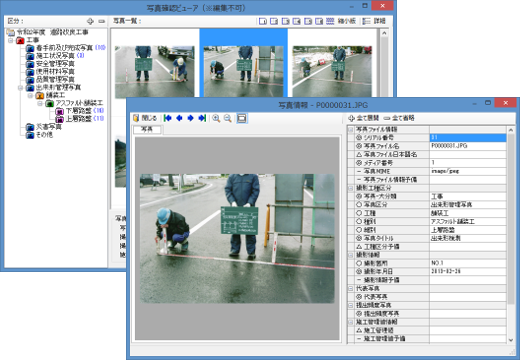Collapse the 工事 tree node
Viewport: 520px width, 360px height.
coord(11,40)
